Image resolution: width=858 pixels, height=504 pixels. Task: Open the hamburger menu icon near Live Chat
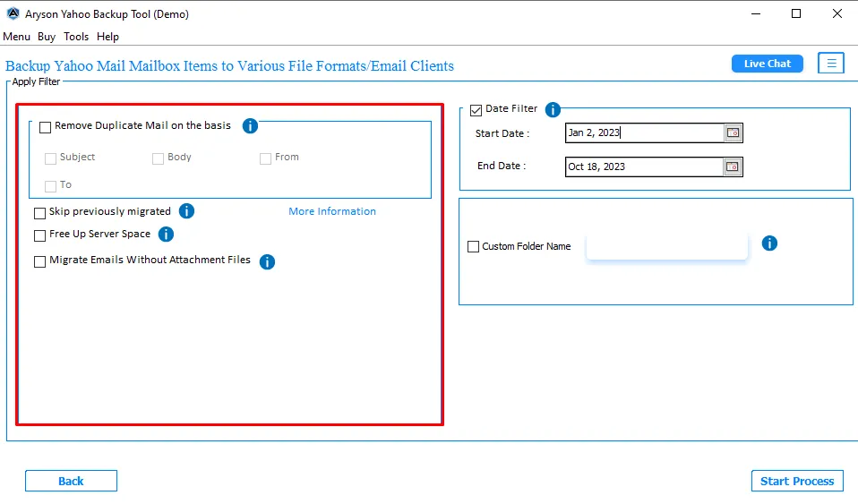pos(831,64)
